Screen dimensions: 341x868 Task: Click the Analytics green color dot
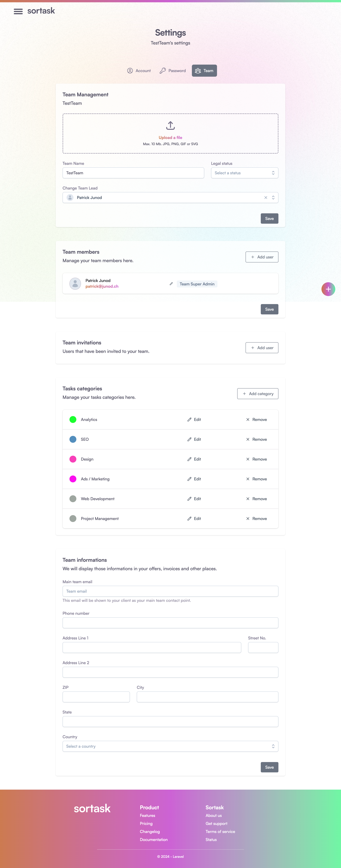(x=73, y=419)
